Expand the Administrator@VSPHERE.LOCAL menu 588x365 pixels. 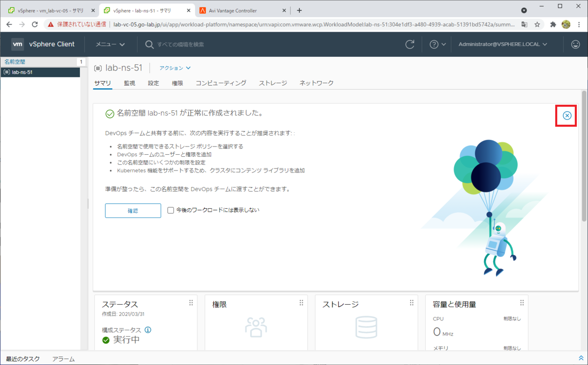(x=502, y=44)
